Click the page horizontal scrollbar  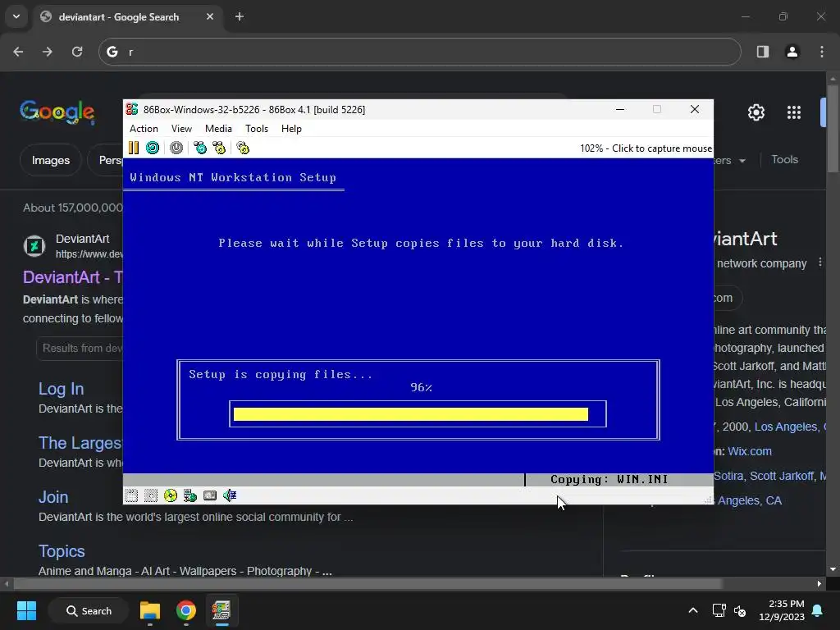tap(368, 584)
